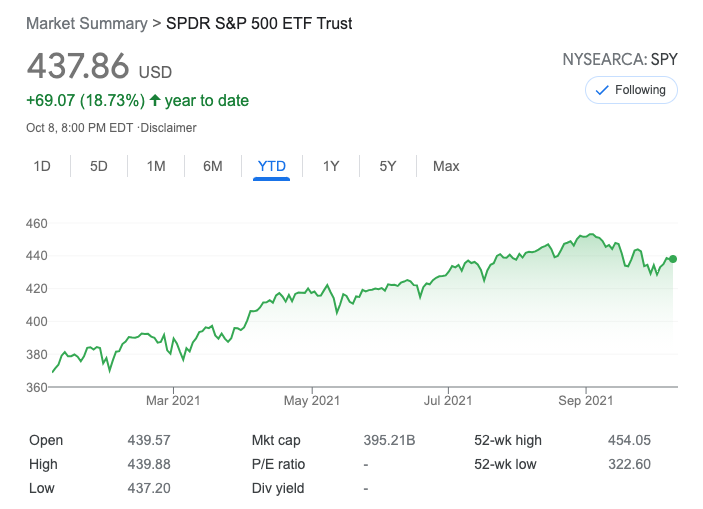This screenshot has width=703, height=509.
Task: Click the green year-to-date up arrow
Action: tap(155, 100)
